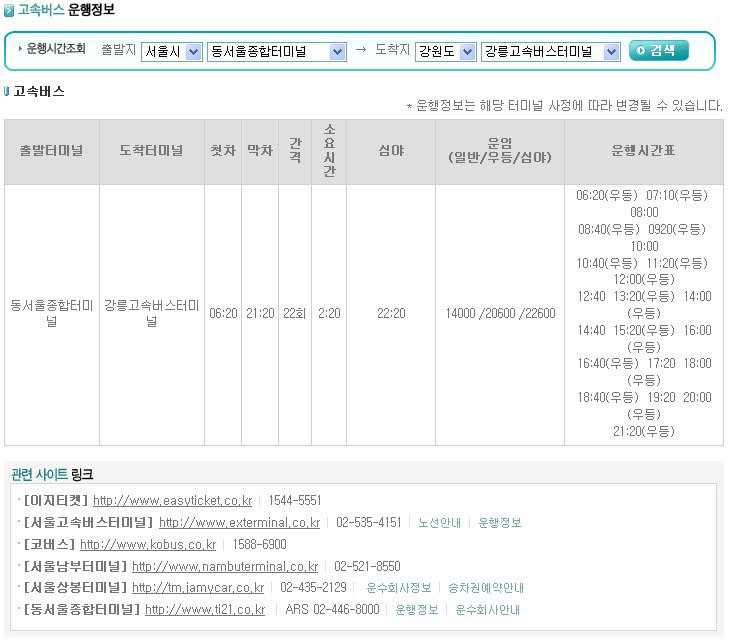Click the 1588-6900 코버스 phone number
This screenshot has width=730, height=640.
click(259, 544)
